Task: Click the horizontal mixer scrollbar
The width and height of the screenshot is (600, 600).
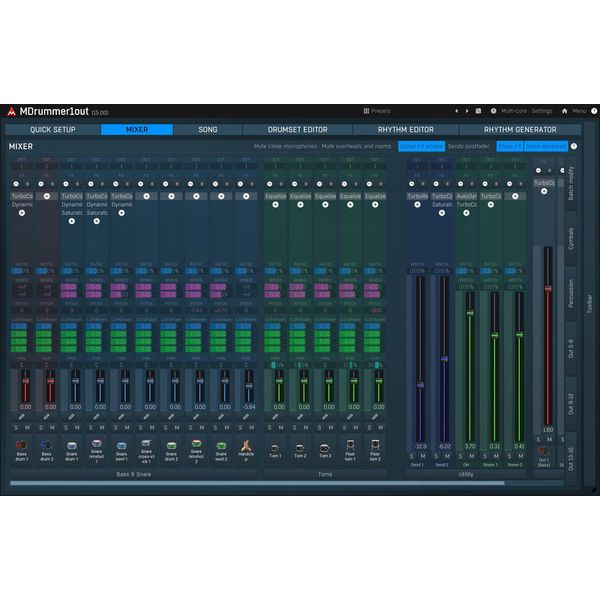Action: coord(257,483)
